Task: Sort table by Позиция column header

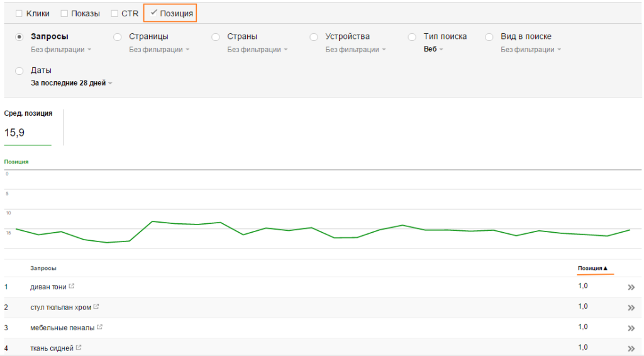Action: point(592,269)
